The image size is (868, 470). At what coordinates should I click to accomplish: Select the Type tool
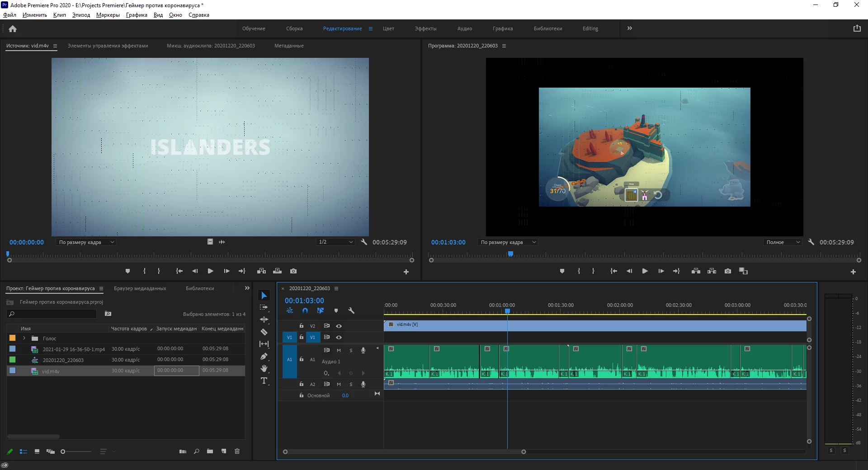coord(264,381)
